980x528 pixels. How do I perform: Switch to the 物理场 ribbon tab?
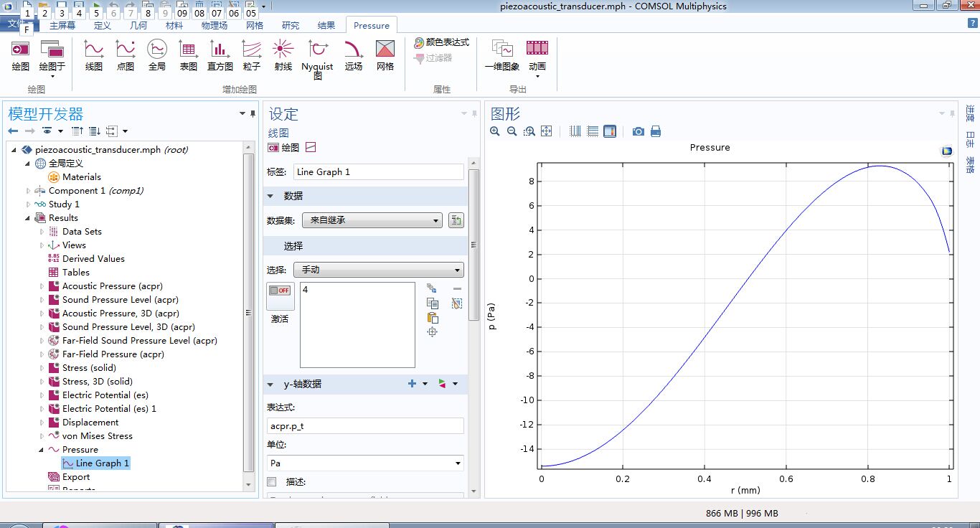tap(215, 25)
